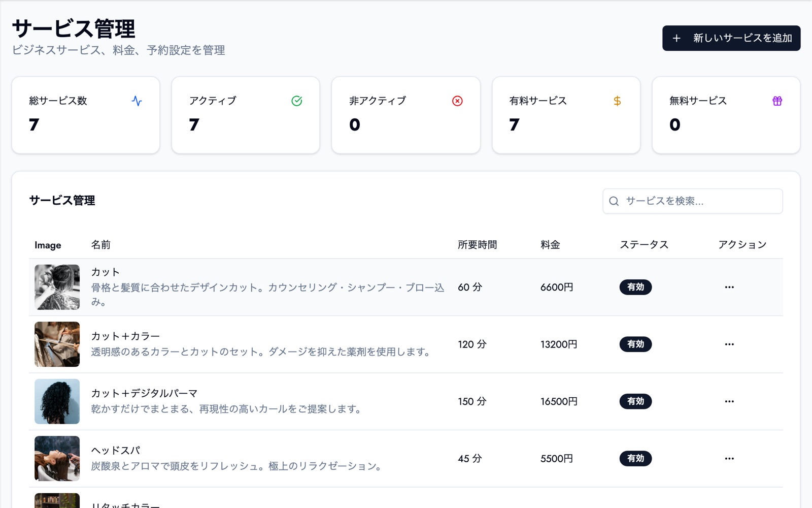Click the アクション column header
Screen dimensions: 812x508
742,245
